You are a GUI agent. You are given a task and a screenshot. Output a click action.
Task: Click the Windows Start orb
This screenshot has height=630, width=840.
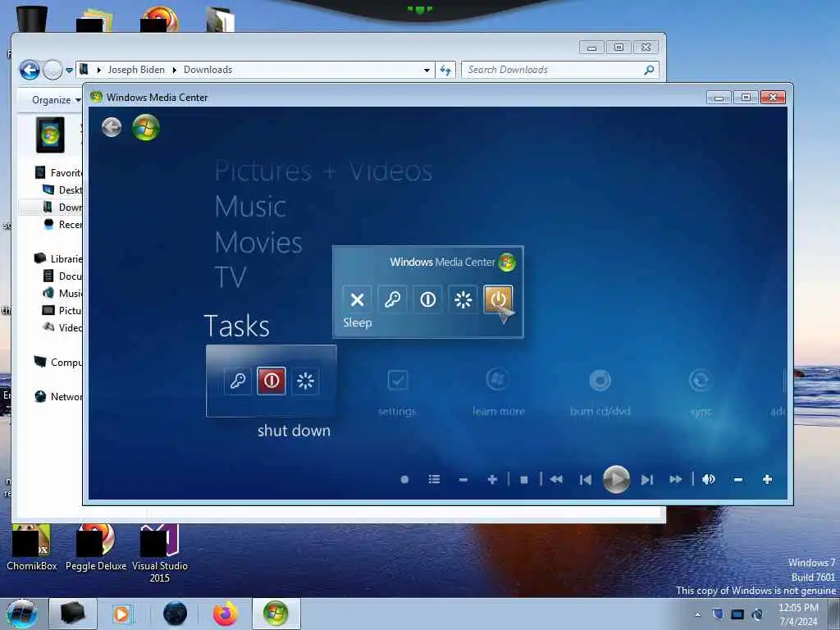pyautogui.click(x=22, y=614)
